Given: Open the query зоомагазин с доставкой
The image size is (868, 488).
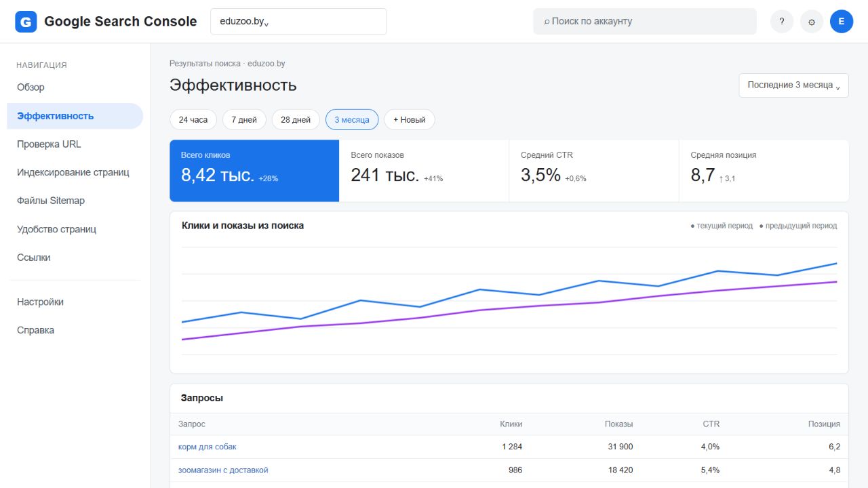Looking at the screenshot, I should (223, 470).
